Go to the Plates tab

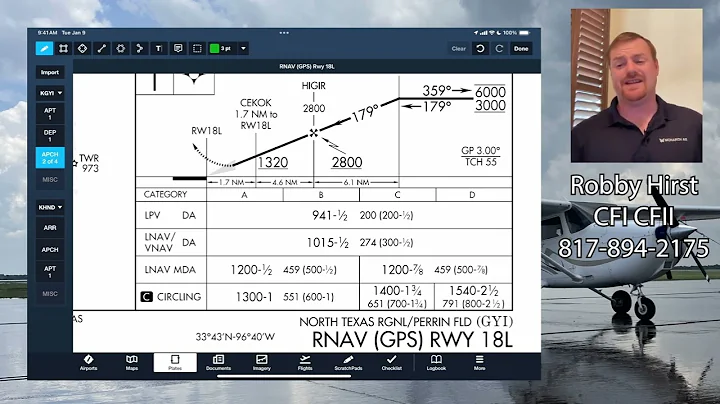tap(175, 362)
